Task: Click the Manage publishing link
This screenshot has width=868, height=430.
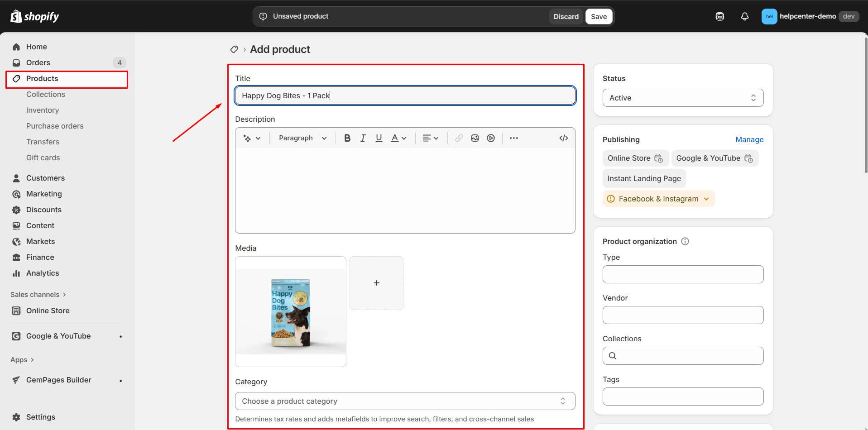Action: (x=749, y=139)
